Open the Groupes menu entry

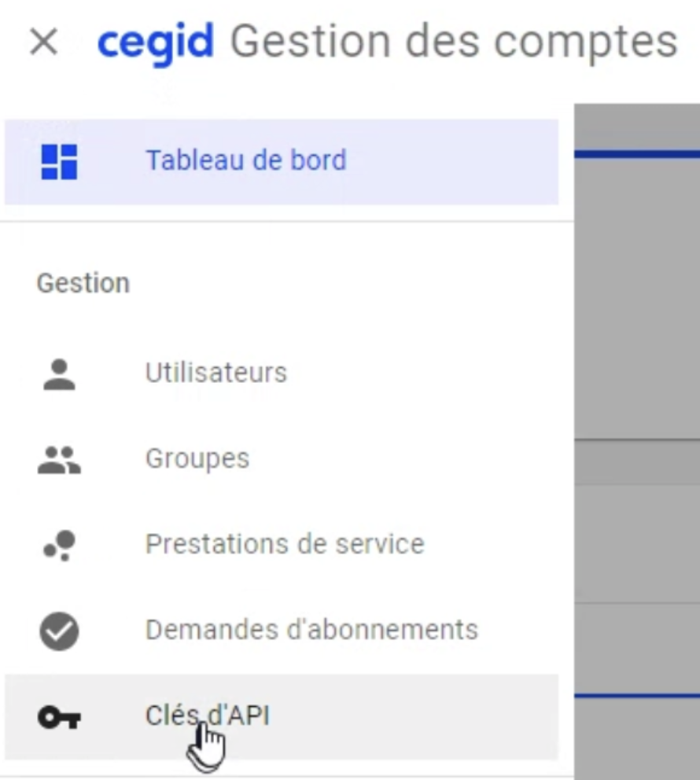[x=197, y=458]
